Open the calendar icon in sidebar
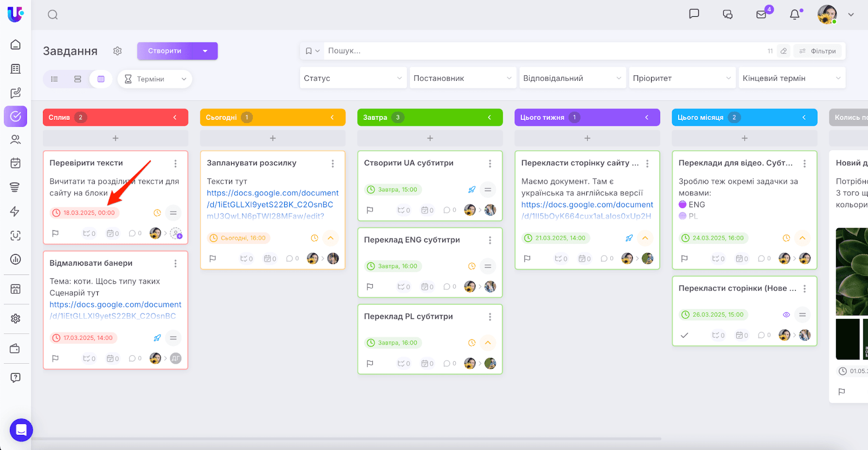 pyautogui.click(x=16, y=163)
